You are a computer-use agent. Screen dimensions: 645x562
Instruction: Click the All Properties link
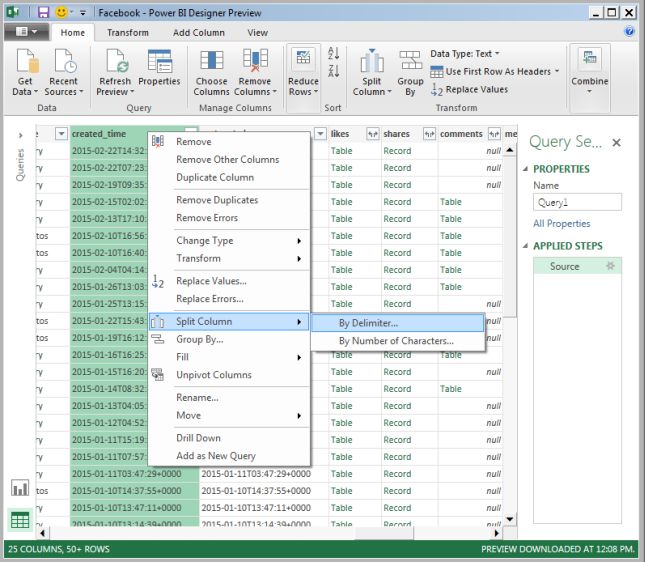pyautogui.click(x=561, y=224)
